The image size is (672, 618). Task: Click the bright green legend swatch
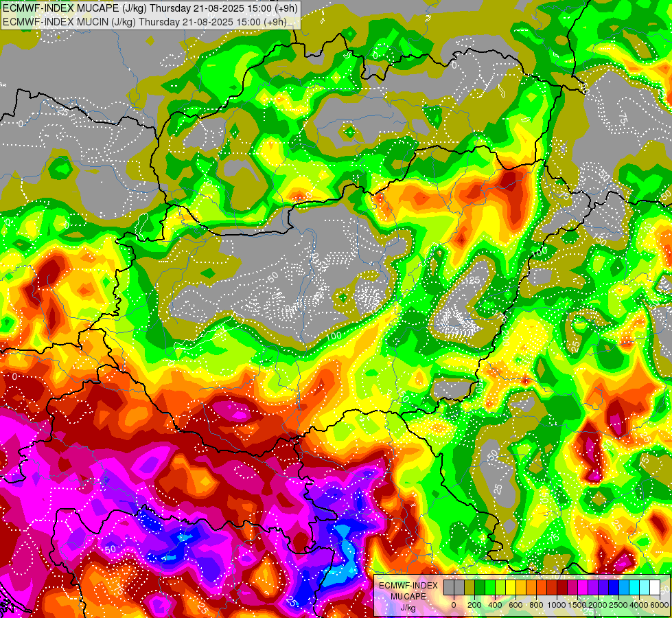click(x=490, y=588)
